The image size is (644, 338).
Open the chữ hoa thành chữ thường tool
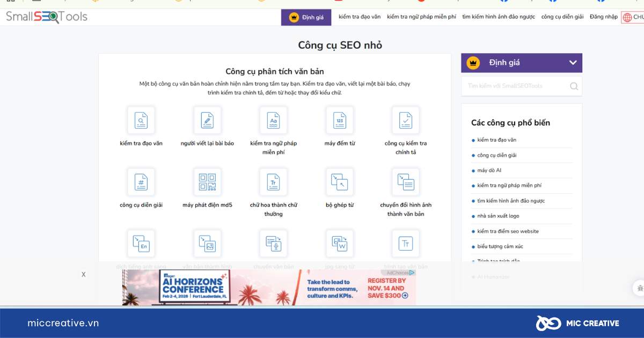pos(273,182)
